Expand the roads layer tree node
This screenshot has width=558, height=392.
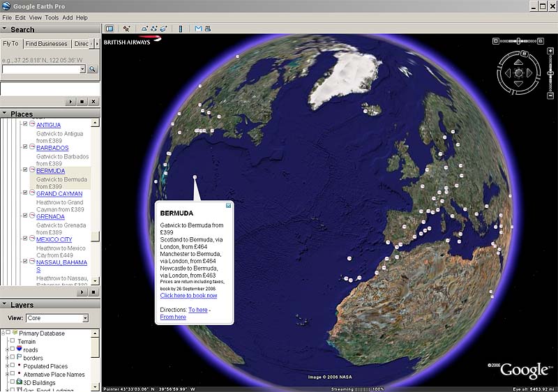click(7, 349)
